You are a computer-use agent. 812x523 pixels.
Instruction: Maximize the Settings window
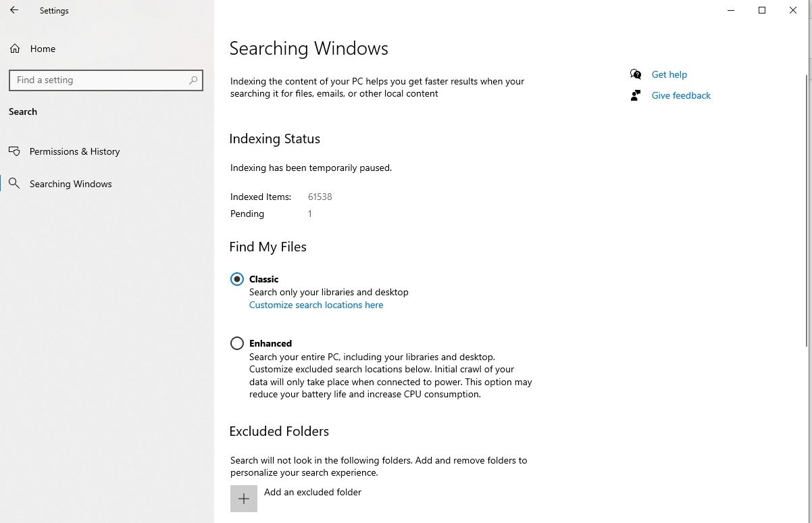pos(762,10)
